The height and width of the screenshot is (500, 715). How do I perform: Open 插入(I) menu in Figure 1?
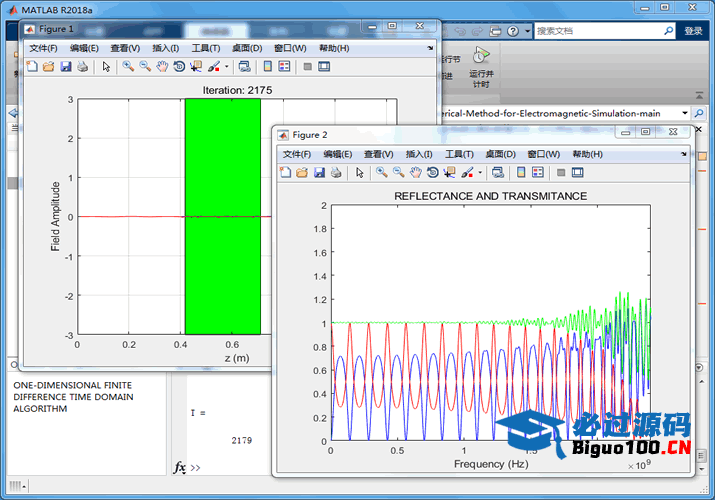point(166,48)
